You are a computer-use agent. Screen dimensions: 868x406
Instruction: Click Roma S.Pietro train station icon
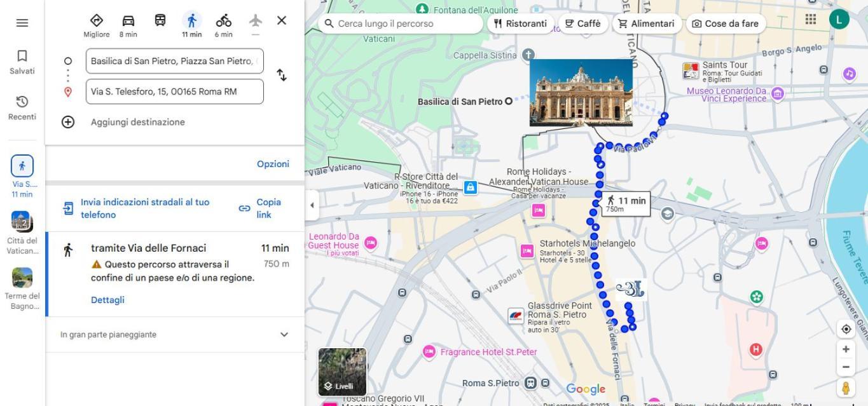[530, 383]
